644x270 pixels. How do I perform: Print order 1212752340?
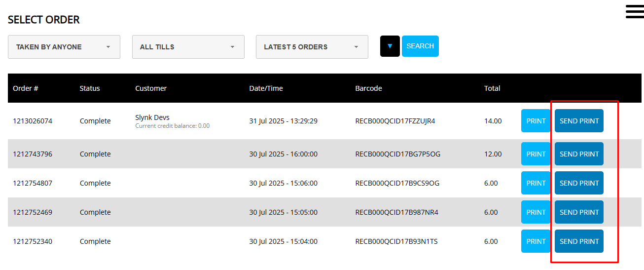coord(536,241)
